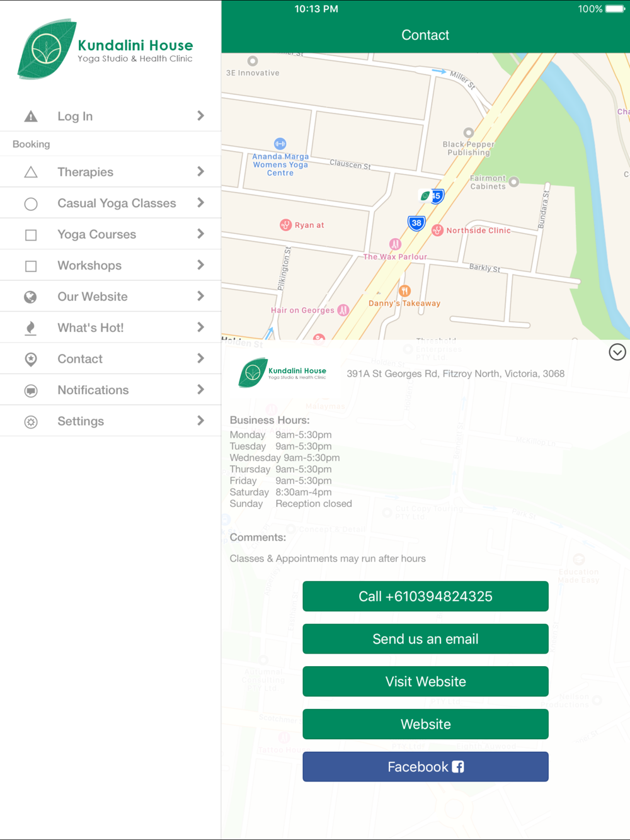Expand Casual Yoga Classes with its chevron

[200, 203]
